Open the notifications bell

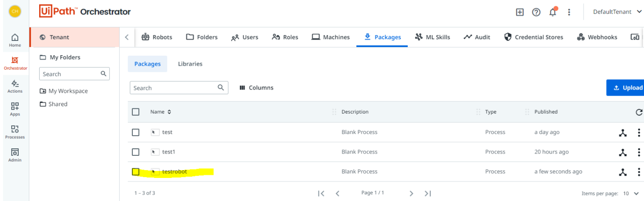pos(553,12)
